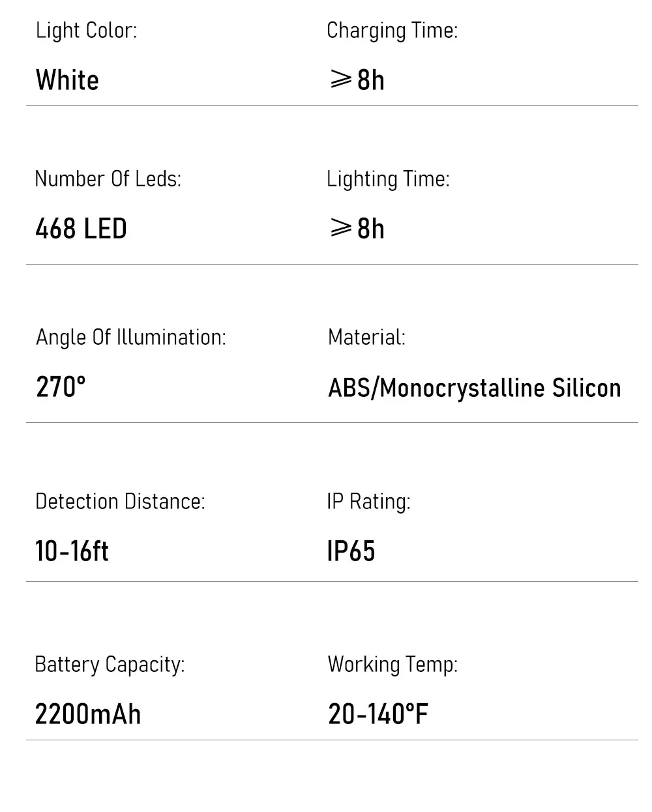Select the 'White' light color value

(x=67, y=80)
